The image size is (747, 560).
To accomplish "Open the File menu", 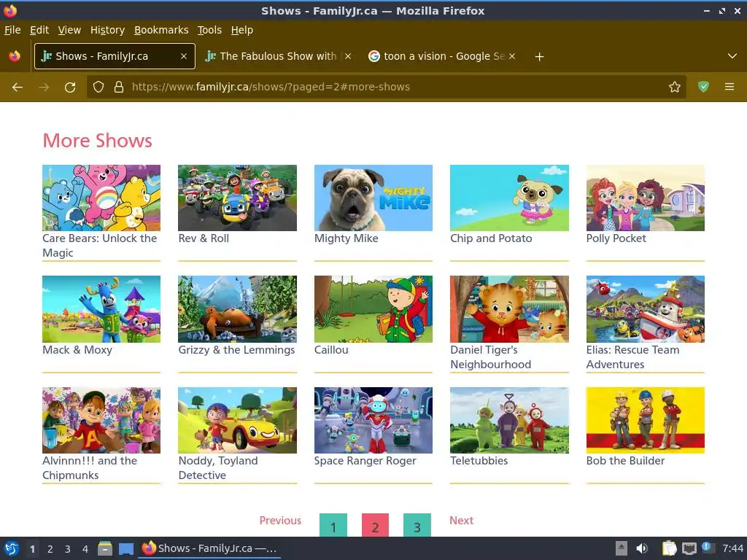I will (12, 30).
